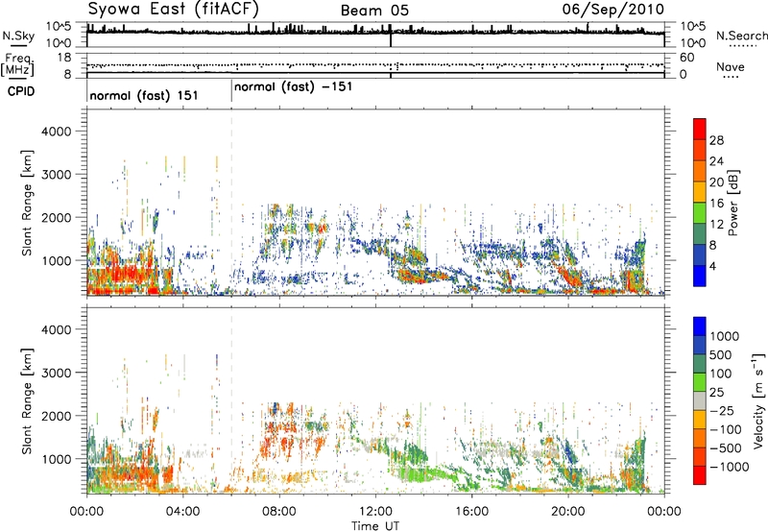This screenshot has height=532, width=768.
Task: Click the velocity panel 'Slant Range [km]' label
Action: pyautogui.click(x=27, y=400)
